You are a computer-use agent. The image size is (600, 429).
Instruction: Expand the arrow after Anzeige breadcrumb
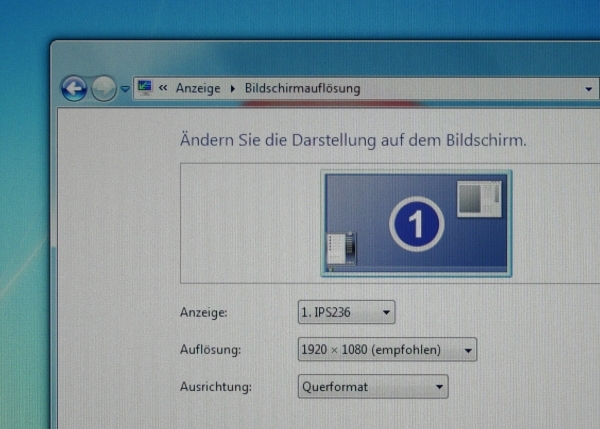tap(233, 89)
